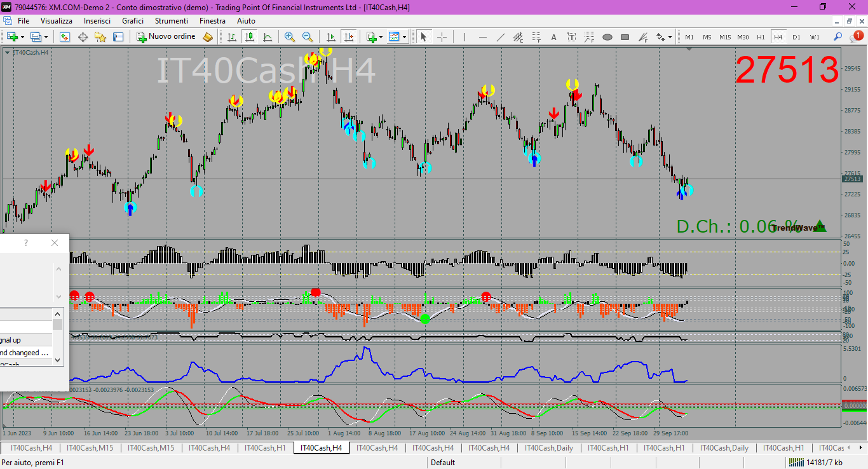Expand the Indicators list dropdown arrow
868x469 pixels.
[381, 37]
